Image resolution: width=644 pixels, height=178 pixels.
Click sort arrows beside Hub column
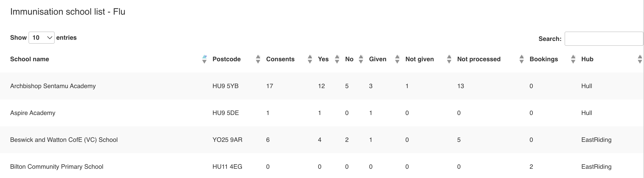(x=640, y=59)
